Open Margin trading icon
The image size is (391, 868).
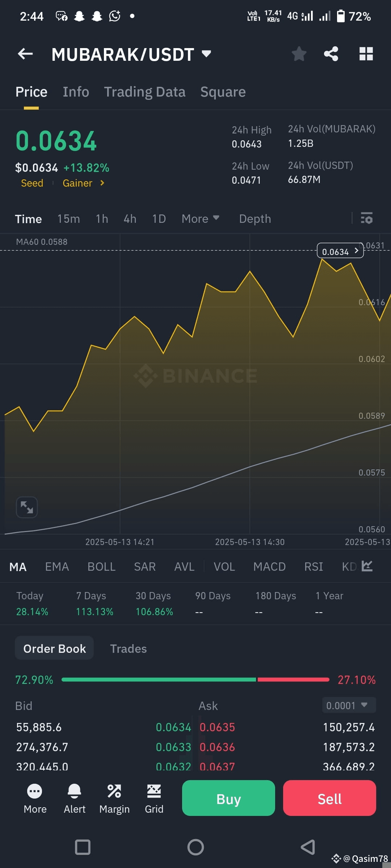coord(114,799)
